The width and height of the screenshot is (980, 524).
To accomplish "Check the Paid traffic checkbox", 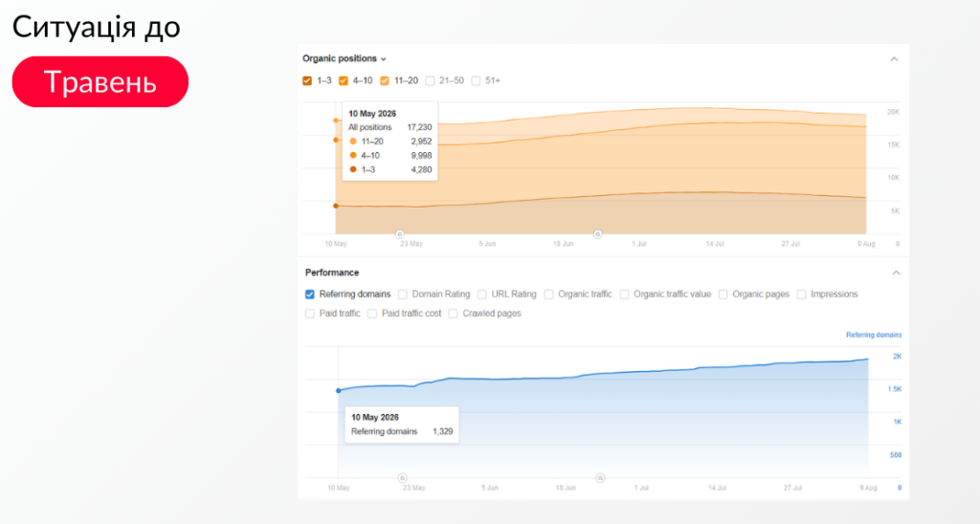I will pyautogui.click(x=310, y=314).
